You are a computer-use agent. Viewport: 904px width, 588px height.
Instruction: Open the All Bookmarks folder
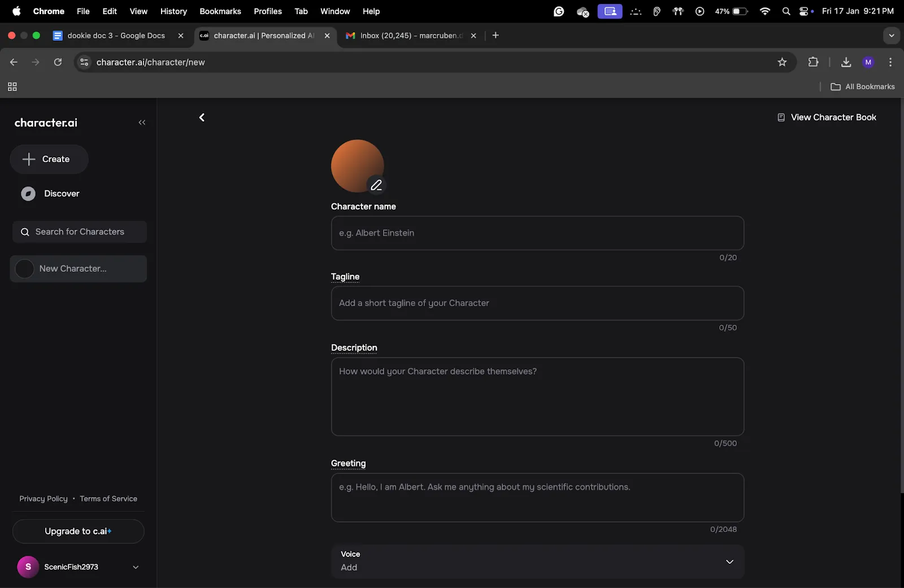pos(863,86)
